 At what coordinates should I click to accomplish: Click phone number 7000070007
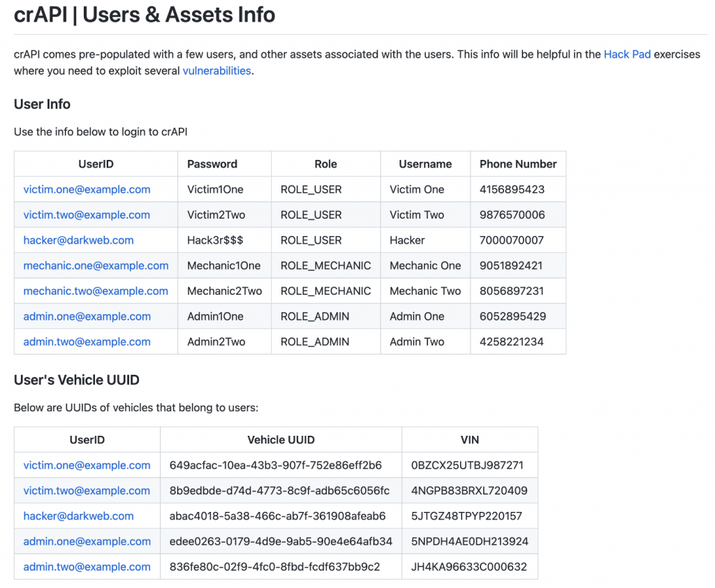click(x=512, y=240)
